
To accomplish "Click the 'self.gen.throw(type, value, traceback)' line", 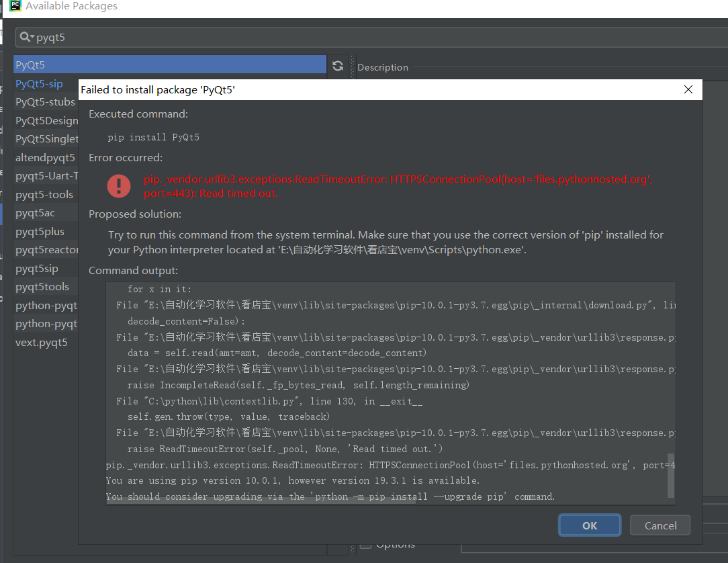I will [228, 417].
